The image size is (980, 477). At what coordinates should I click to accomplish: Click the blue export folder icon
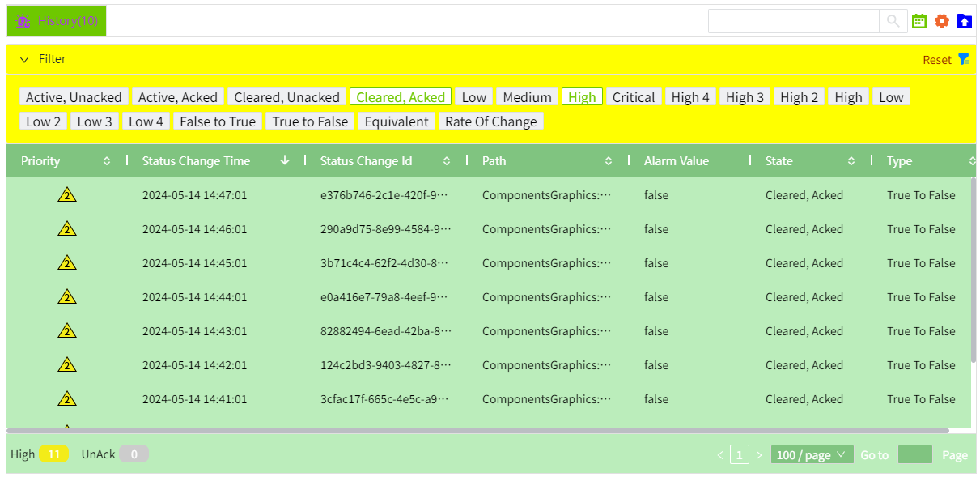964,21
